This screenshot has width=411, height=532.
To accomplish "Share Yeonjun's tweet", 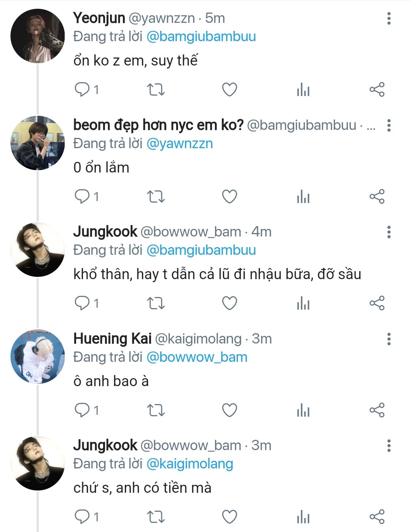I will point(377,90).
